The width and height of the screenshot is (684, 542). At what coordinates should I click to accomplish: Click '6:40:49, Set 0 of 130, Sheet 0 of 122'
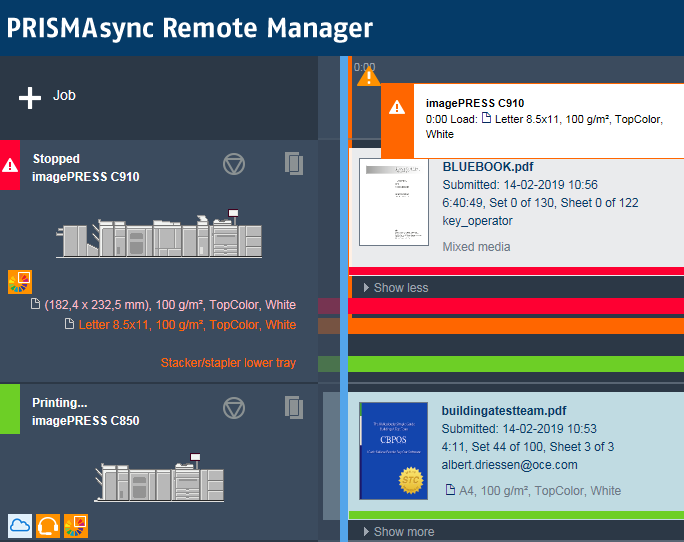click(x=540, y=203)
